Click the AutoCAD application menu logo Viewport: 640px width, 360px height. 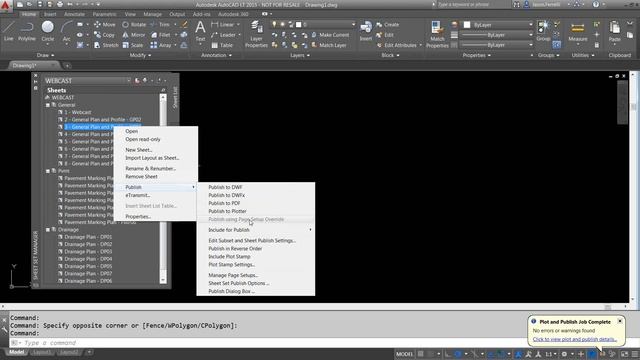5,5
